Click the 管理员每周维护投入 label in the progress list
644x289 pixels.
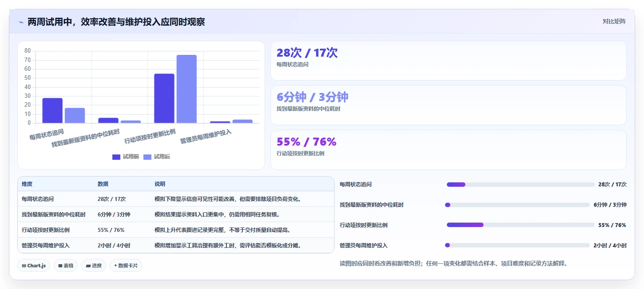tap(363, 245)
